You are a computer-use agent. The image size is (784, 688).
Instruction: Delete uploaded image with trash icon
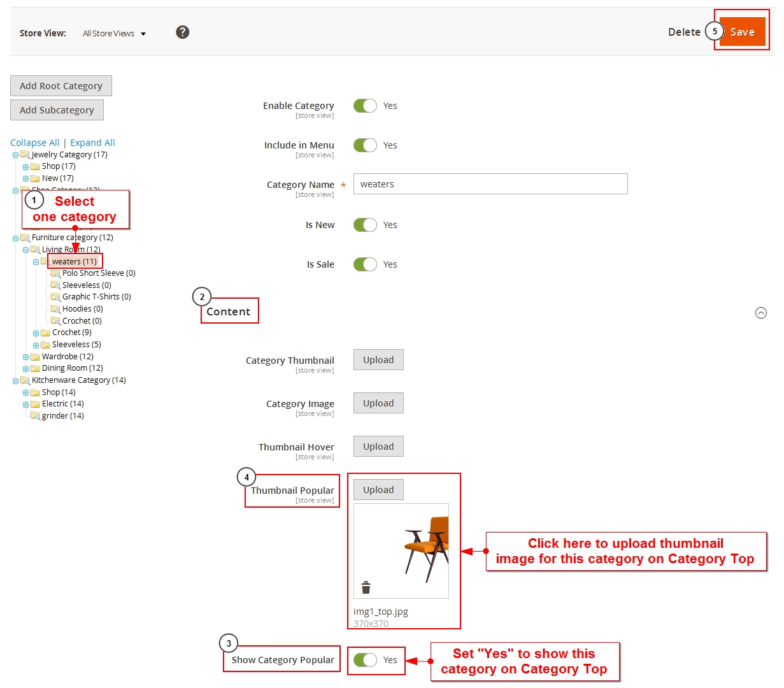pyautogui.click(x=366, y=587)
